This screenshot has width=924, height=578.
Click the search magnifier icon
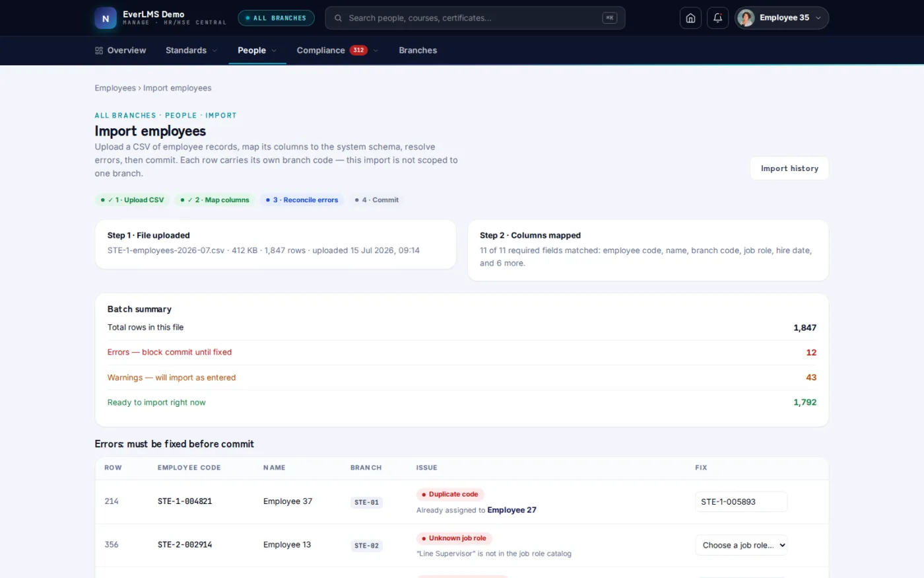(338, 18)
